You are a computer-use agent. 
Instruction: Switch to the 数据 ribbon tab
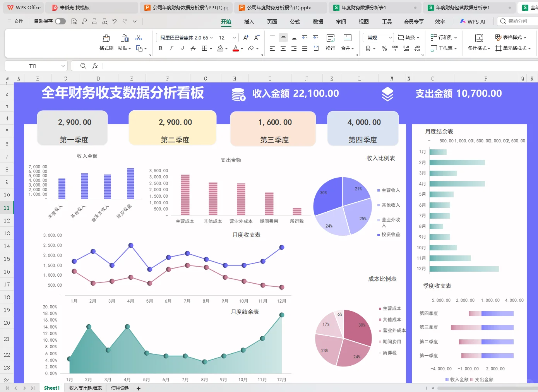pos(318,22)
